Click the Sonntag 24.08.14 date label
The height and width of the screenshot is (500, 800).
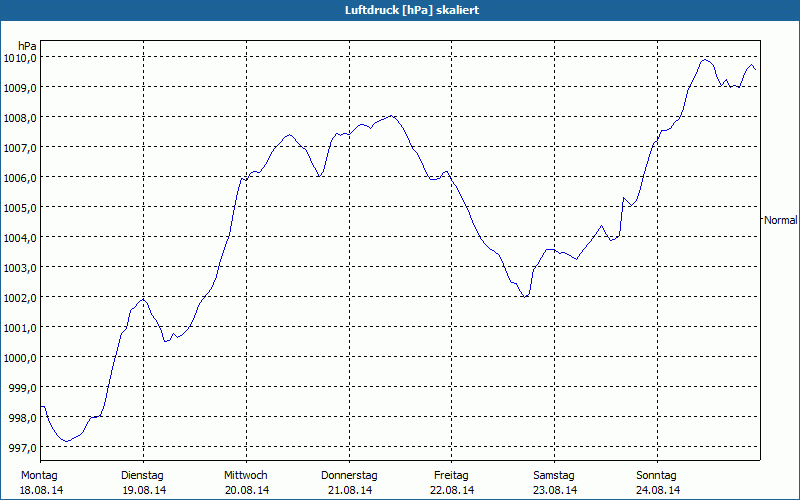(x=657, y=482)
